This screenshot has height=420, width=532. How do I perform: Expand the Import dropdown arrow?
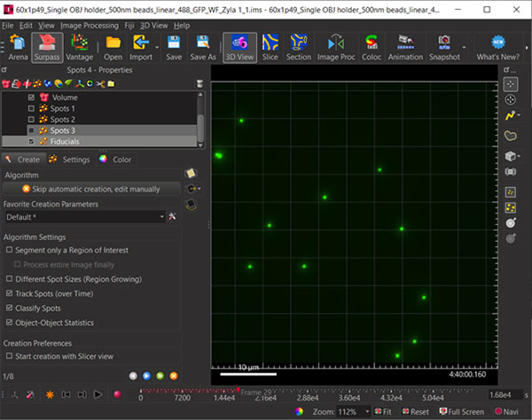tap(157, 48)
